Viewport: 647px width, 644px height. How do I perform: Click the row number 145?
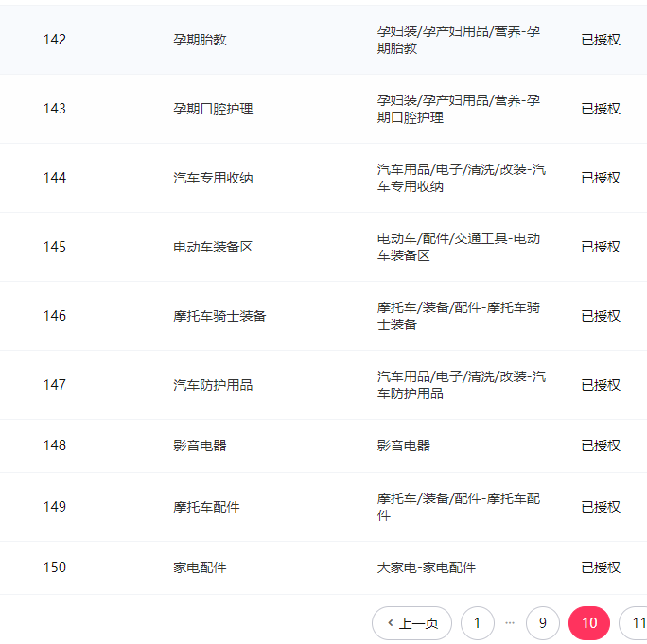coord(55,247)
